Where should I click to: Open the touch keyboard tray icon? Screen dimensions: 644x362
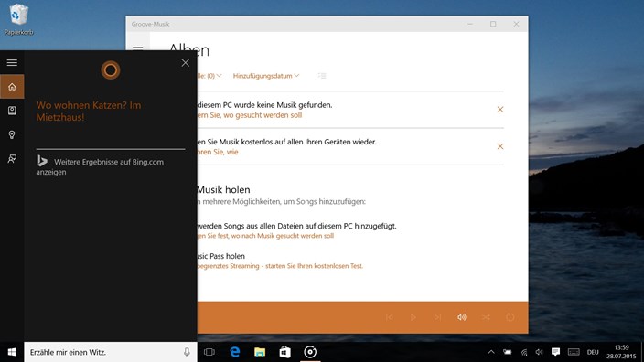tap(574, 352)
